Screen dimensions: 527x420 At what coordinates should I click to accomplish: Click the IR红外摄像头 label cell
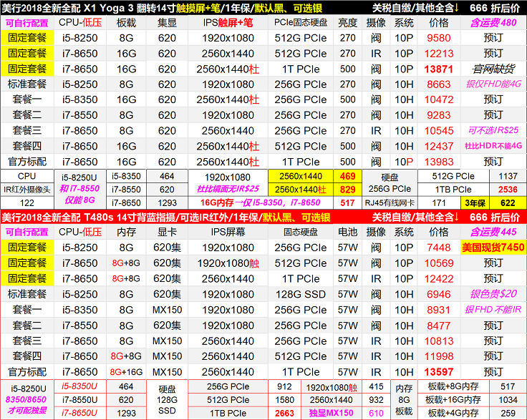pos(27,190)
